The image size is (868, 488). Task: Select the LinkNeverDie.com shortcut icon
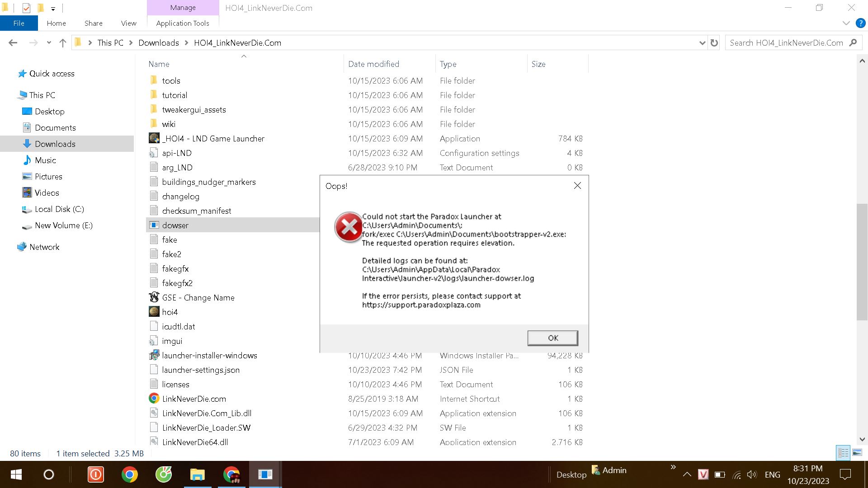point(154,399)
